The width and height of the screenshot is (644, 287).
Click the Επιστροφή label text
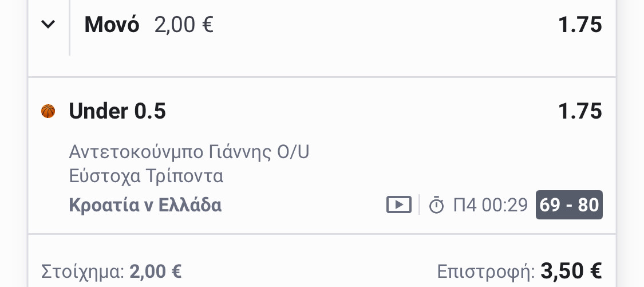[x=486, y=272]
